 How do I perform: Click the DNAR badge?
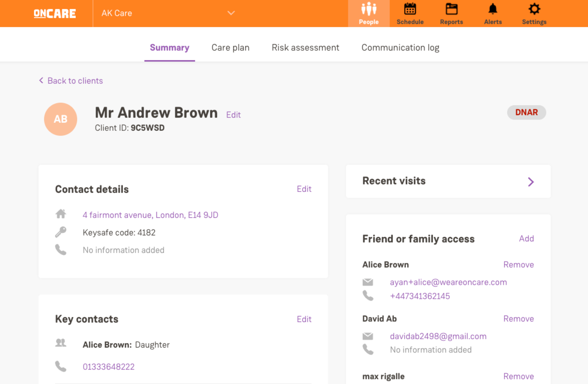(x=526, y=112)
